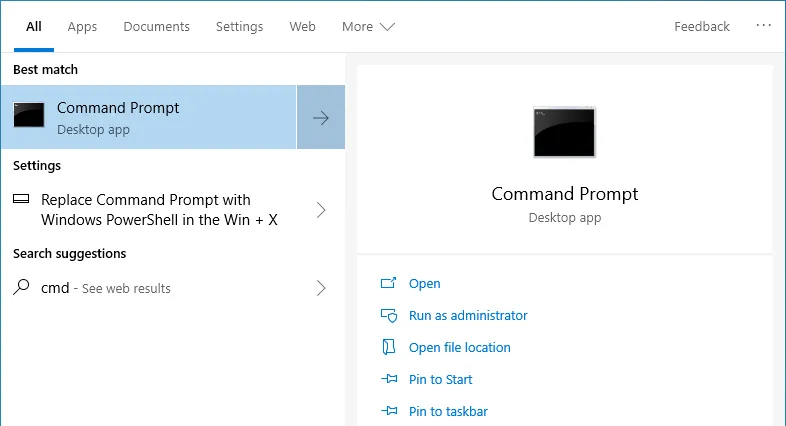Click the settings icon beside Replace Command Prompt
Viewport: 786px width, 426px height.
(x=21, y=200)
